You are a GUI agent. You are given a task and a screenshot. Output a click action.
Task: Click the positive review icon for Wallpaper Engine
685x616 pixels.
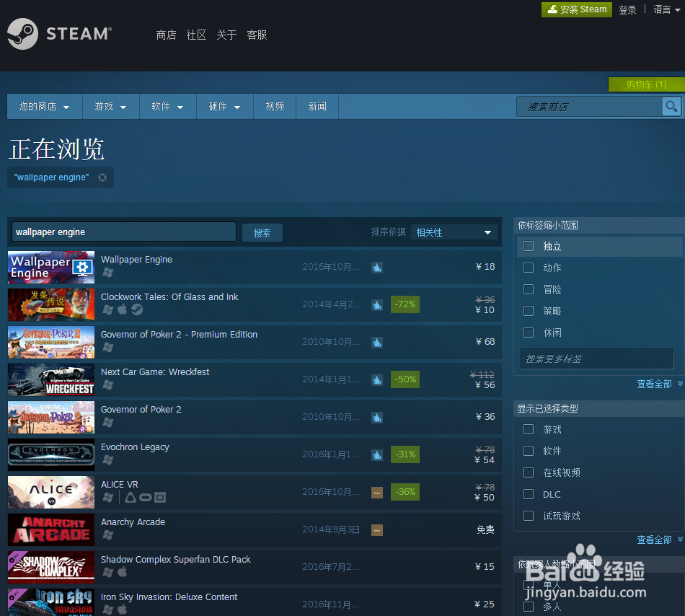pyautogui.click(x=377, y=267)
